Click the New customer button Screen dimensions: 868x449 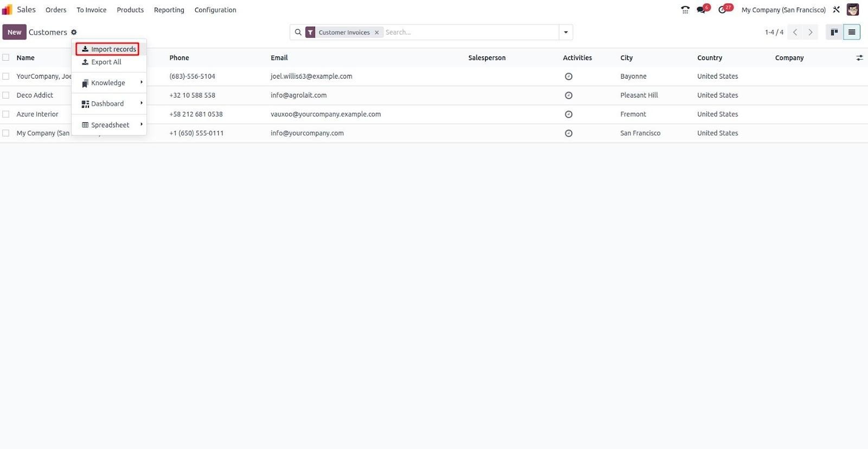click(14, 33)
